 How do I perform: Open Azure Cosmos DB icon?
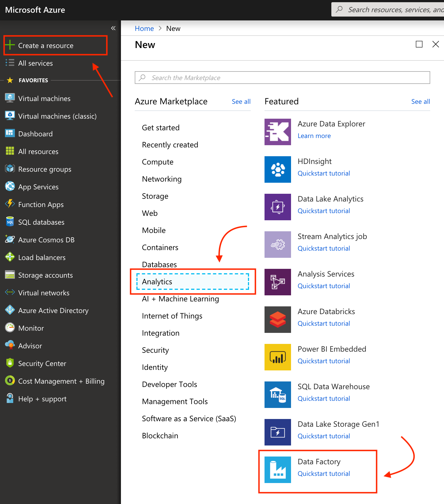click(x=10, y=239)
